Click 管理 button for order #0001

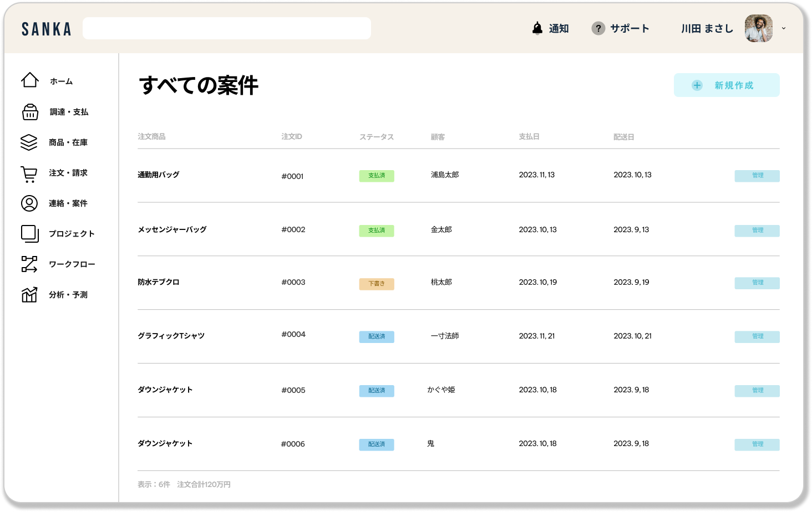[757, 176]
